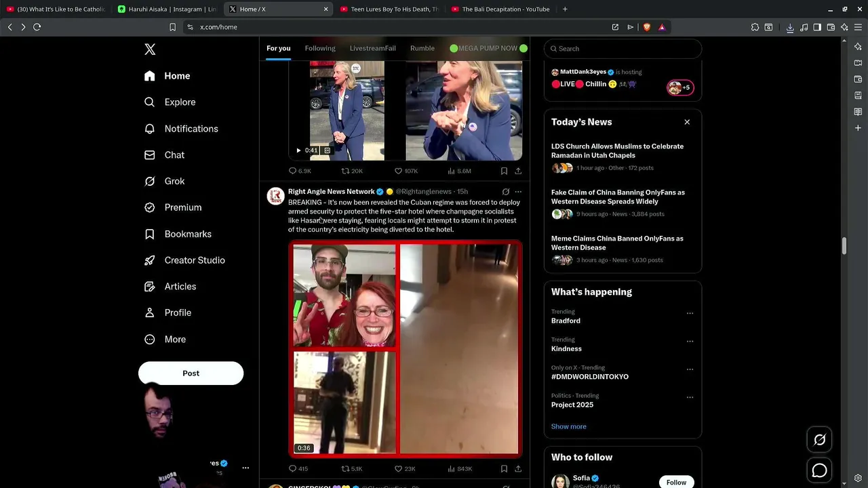Bookmark the post with 107K likes
This screenshot has width=868, height=488.
(x=504, y=171)
